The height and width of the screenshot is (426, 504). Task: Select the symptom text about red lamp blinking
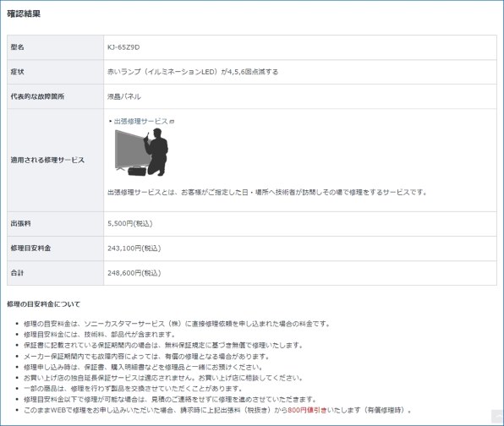[193, 72]
